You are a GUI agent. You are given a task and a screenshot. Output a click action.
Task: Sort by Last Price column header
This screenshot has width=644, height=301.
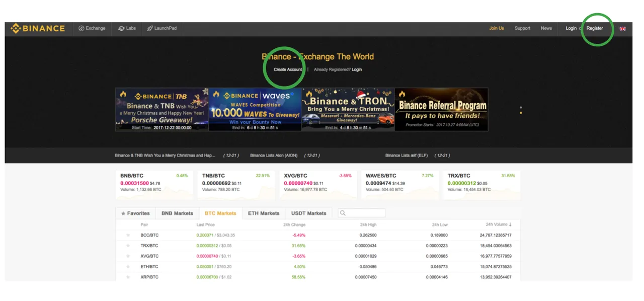206,224
